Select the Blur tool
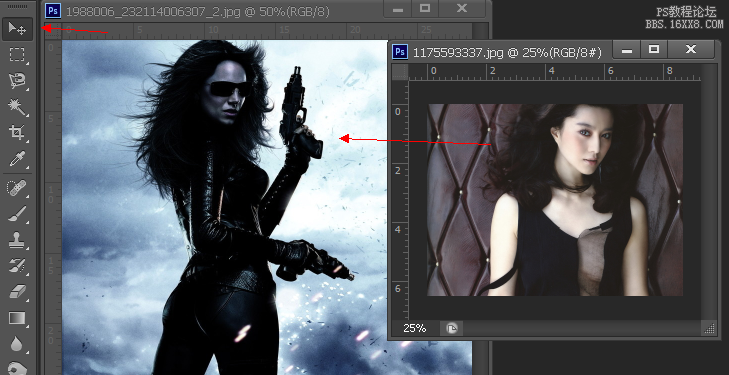729x375 pixels. click(17, 344)
